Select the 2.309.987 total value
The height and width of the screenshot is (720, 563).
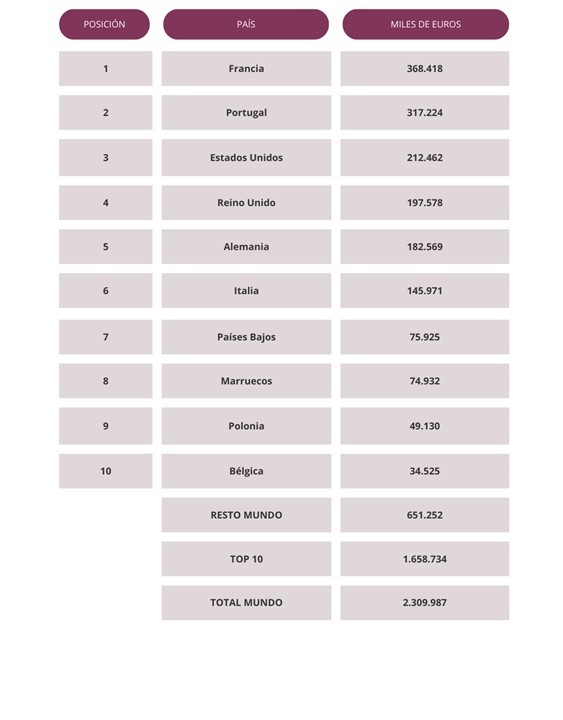point(425,603)
